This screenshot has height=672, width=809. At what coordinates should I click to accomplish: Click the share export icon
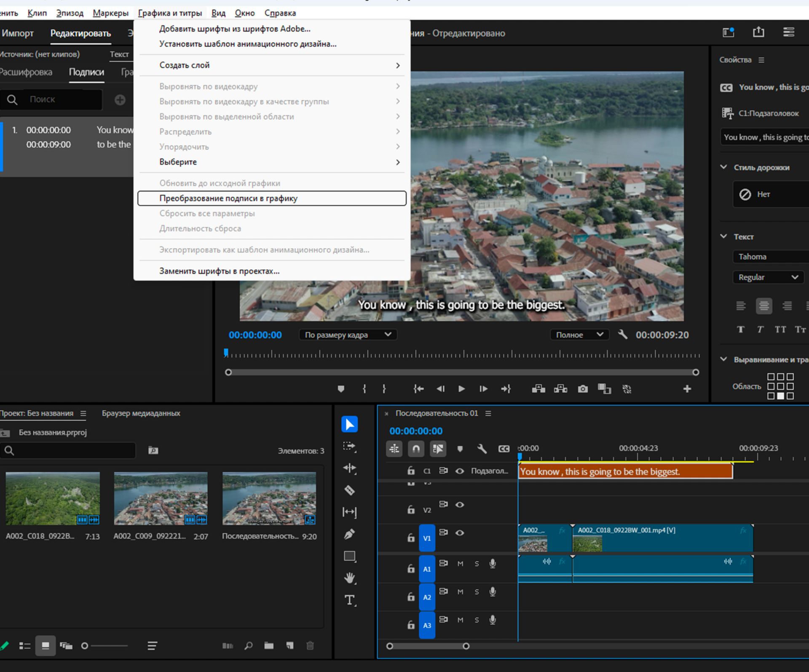click(x=758, y=32)
